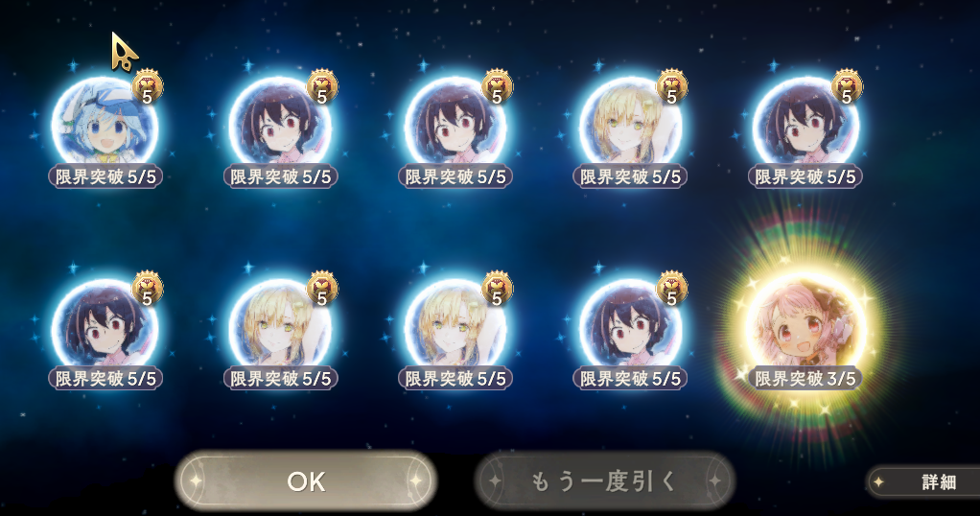
Task: Open the 詳細 details button
Action: [923, 481]
